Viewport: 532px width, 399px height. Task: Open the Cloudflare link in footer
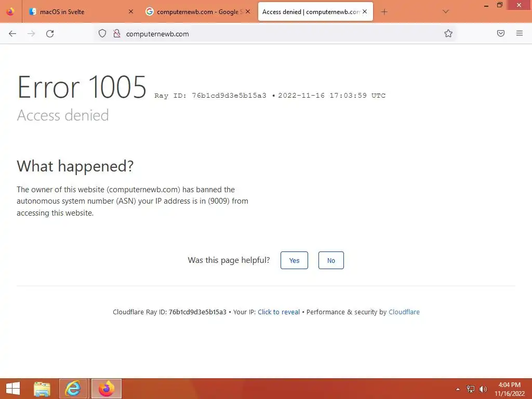404,312
